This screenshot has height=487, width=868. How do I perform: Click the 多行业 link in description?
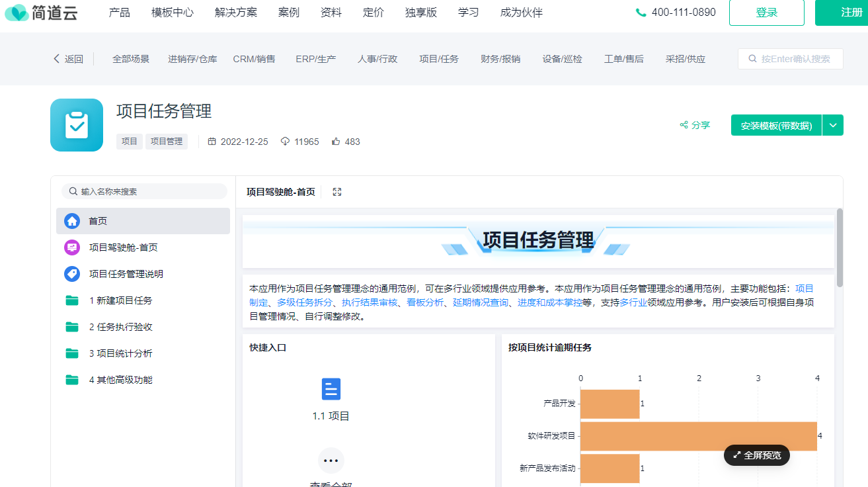(633, 302)
